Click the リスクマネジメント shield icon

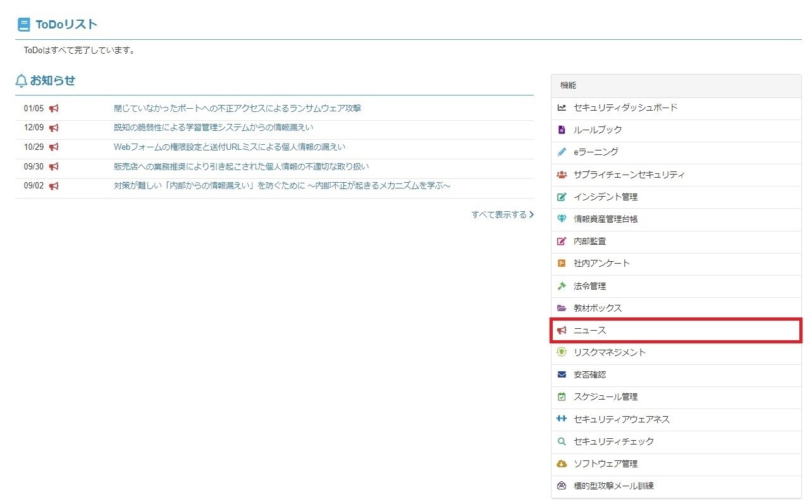(x=562, y=352)
